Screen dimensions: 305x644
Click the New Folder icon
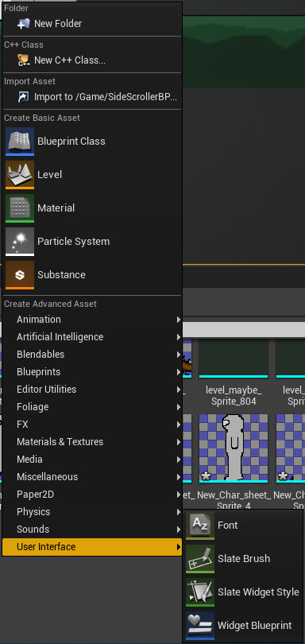[23, 24]
